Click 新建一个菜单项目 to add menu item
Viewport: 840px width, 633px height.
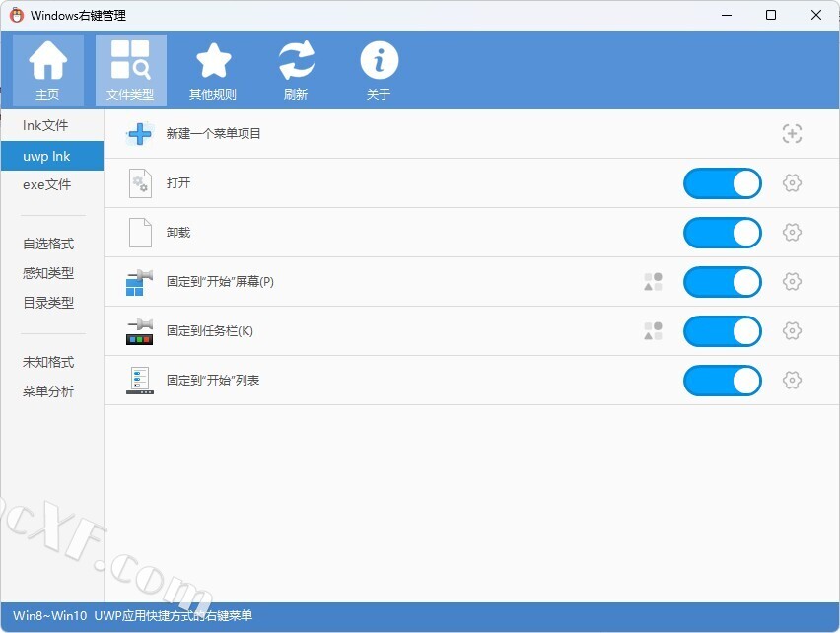214,134
